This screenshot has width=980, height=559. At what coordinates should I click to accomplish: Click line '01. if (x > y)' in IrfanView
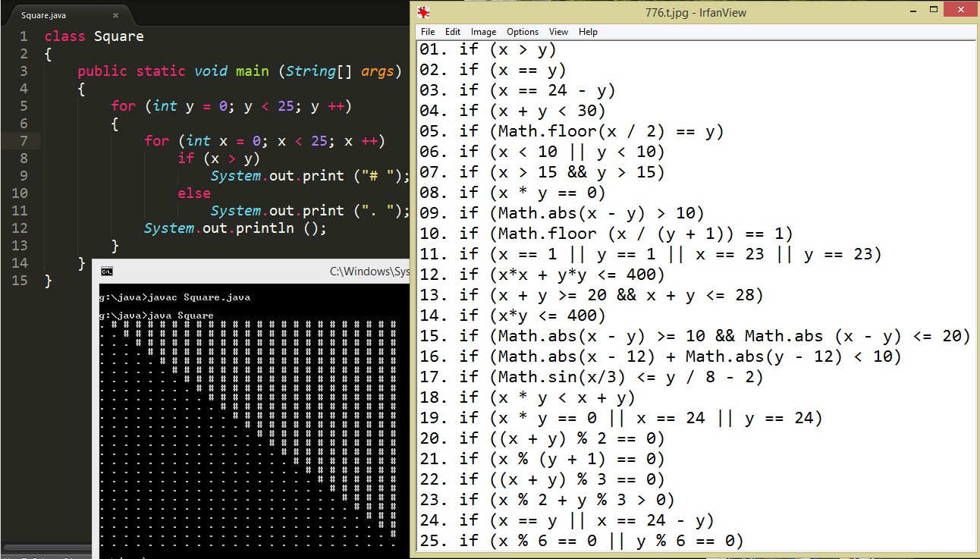[488, 49]
